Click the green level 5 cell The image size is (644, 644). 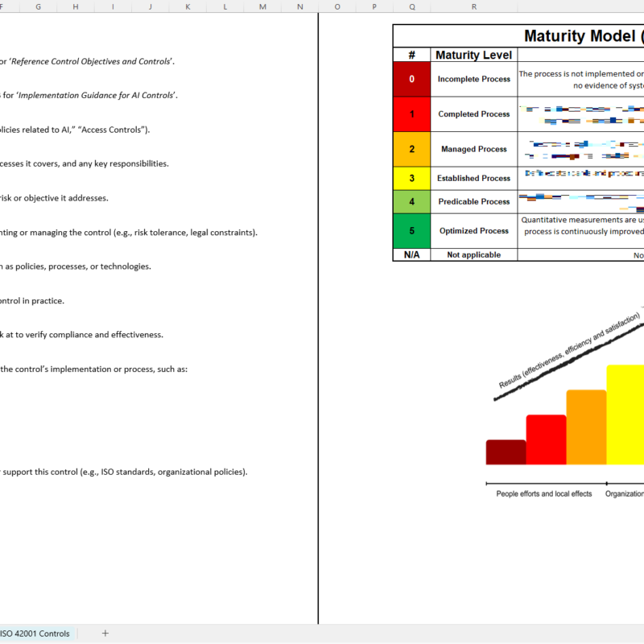click(411, 230)
